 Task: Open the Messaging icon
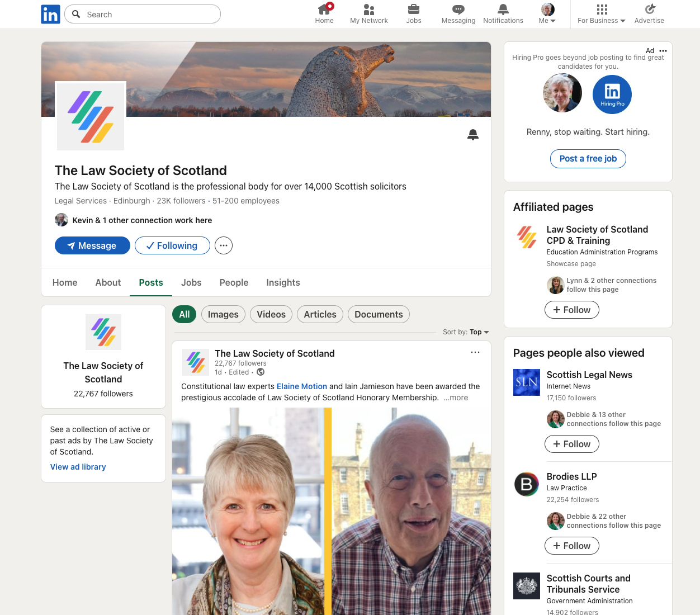point(458,14)
